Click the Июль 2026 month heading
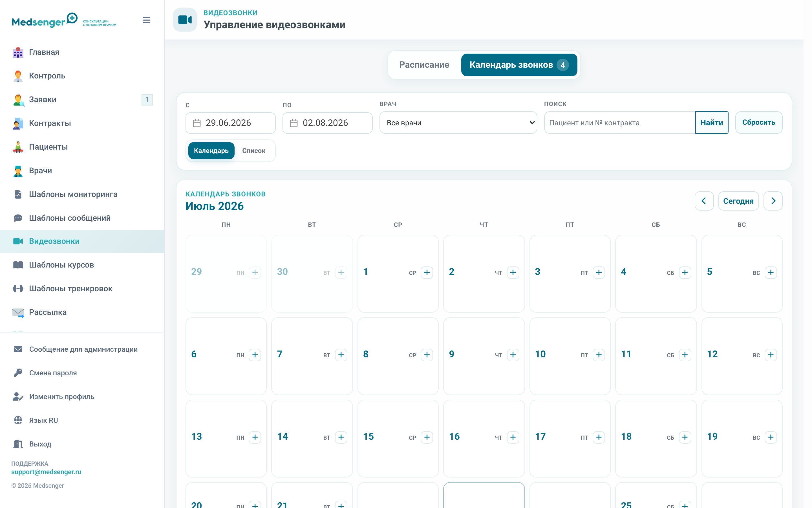The image size is (812, 508). [214, 206]
